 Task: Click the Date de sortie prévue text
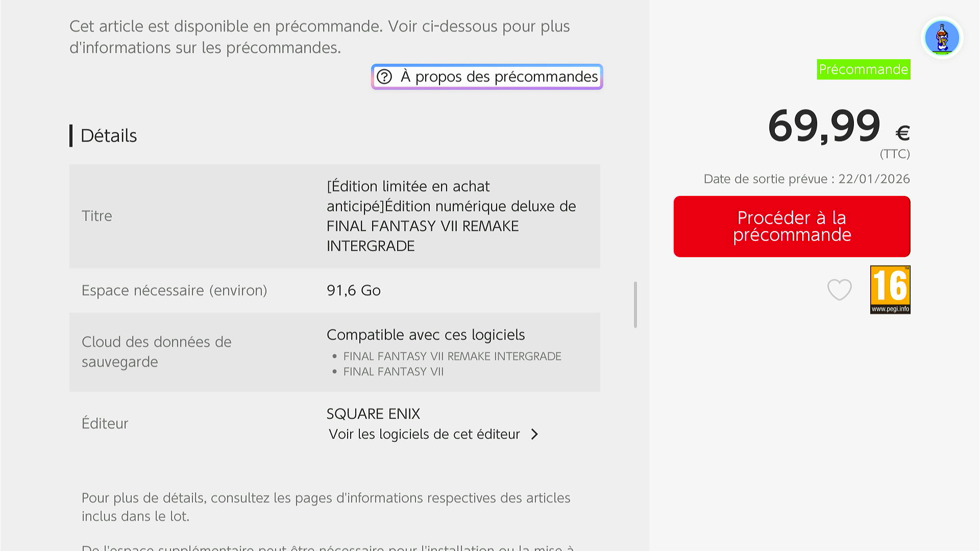point(806,179)
